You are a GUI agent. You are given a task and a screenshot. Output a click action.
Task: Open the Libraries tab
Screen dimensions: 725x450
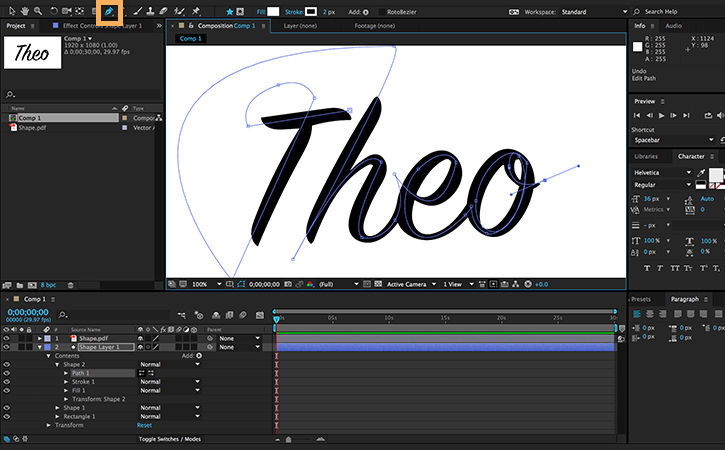pyautogui.click(x=646, y=156)
